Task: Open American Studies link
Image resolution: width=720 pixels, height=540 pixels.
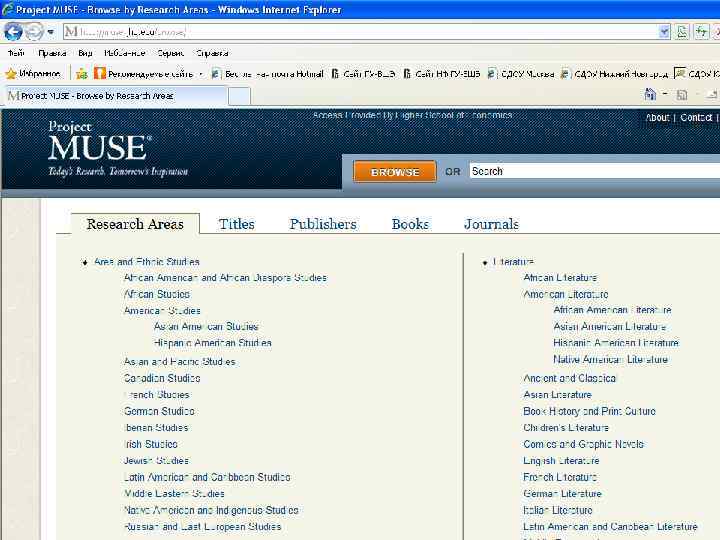Action: tap(162, 311)
